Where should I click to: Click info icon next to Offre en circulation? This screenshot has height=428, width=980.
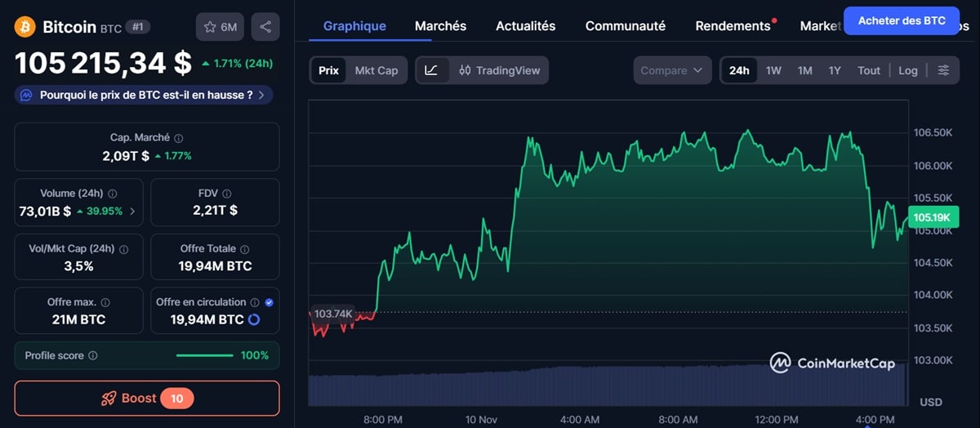[x=254, y=302]
